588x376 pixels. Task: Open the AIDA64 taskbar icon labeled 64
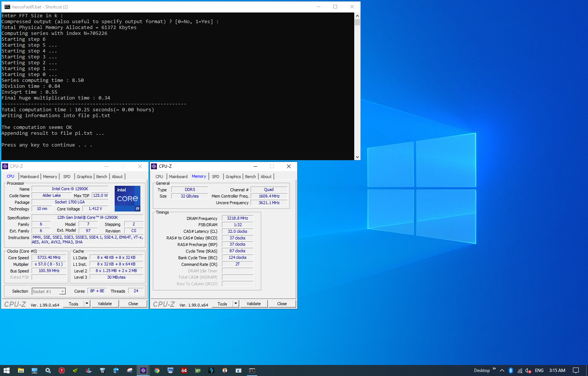point(184,370)
